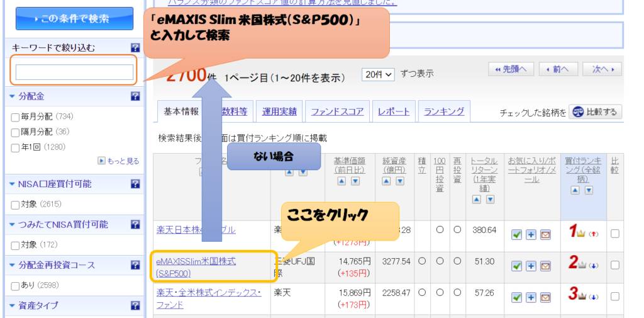
Task: Open help icon for 分配金再投資コース
Action: tap(135, 265)
